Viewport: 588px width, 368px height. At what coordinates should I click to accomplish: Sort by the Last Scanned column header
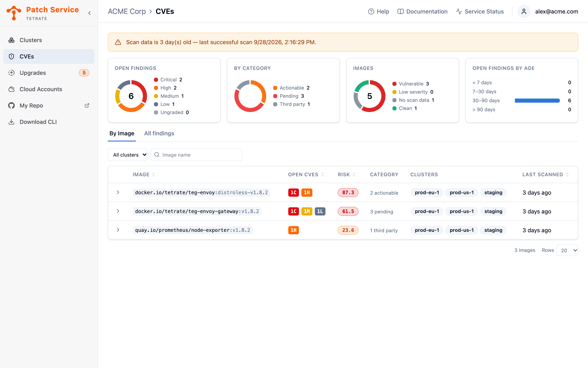pos(546,175)
